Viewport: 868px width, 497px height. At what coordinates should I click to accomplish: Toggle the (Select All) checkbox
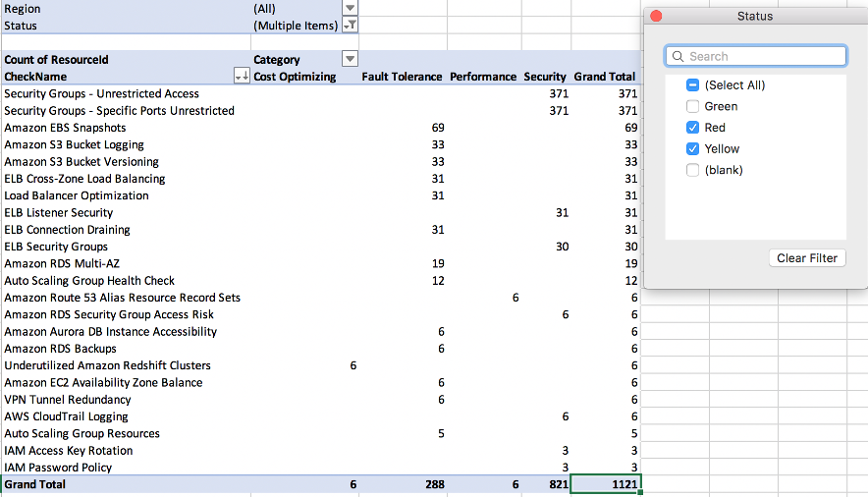point(692,84)
